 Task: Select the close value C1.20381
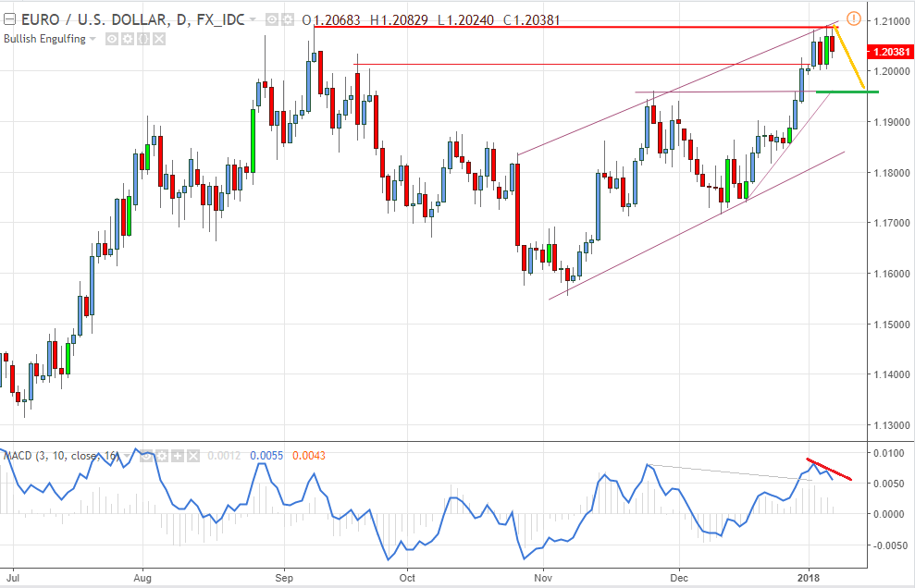[x=532, y=19]
